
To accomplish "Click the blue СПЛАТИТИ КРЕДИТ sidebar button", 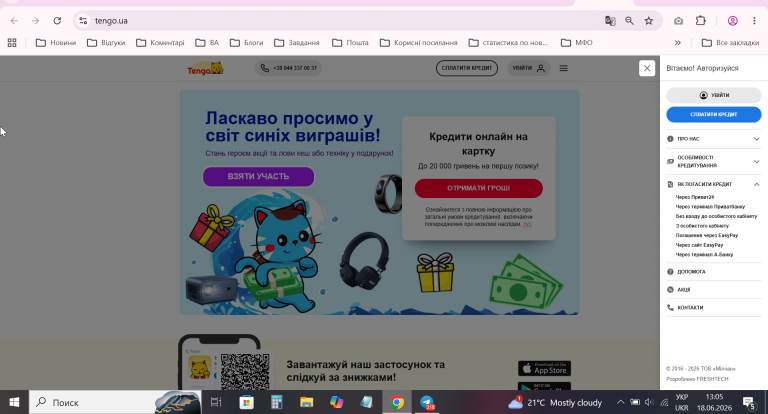I will pyautogui.click(x=714, y=114).
